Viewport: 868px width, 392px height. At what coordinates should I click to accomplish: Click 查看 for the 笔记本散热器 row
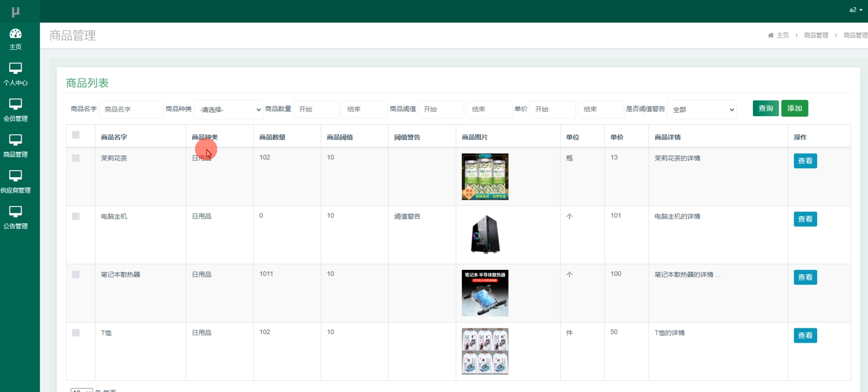pos(805,277)
